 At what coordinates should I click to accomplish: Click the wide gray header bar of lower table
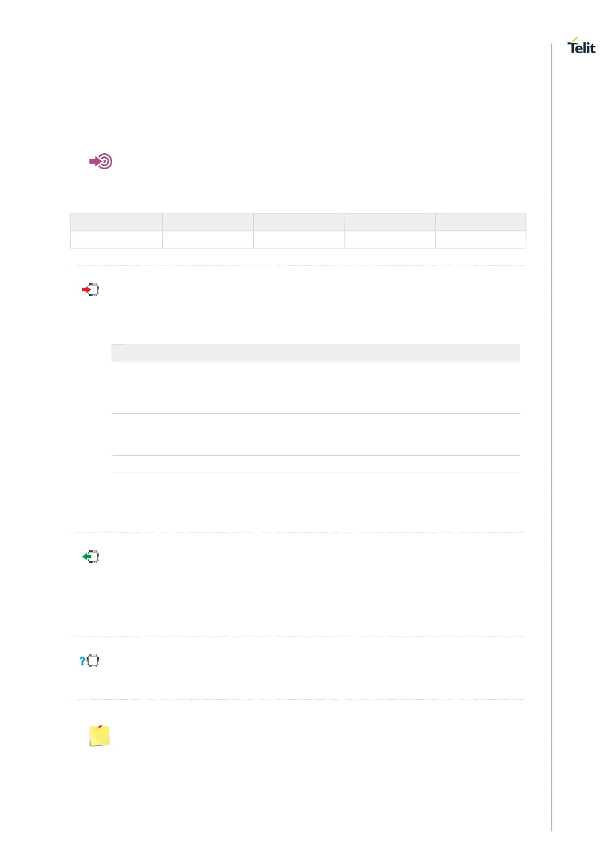(316, 353)
